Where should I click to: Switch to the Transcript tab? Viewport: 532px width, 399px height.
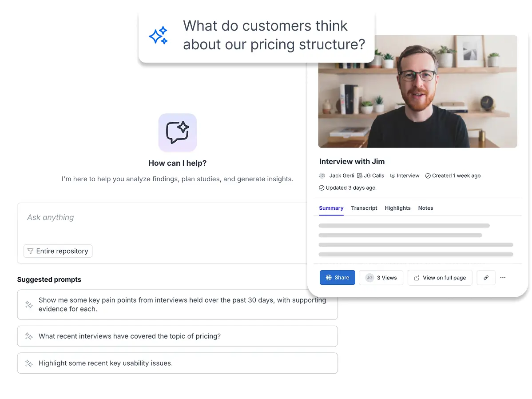pos(364,208)
